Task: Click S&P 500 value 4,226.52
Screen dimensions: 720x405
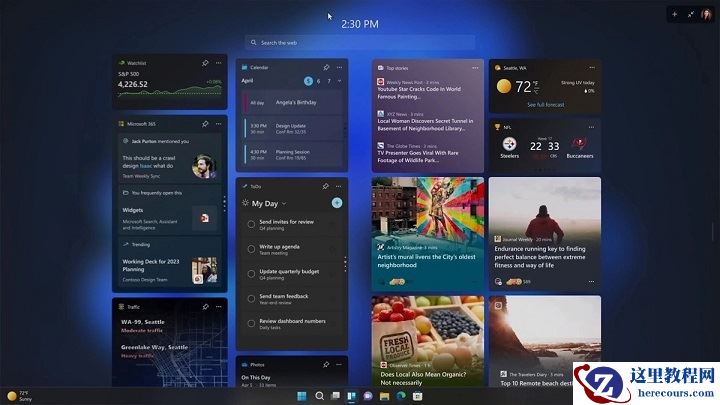Action: pyautogui.click(x=133, y=84)
